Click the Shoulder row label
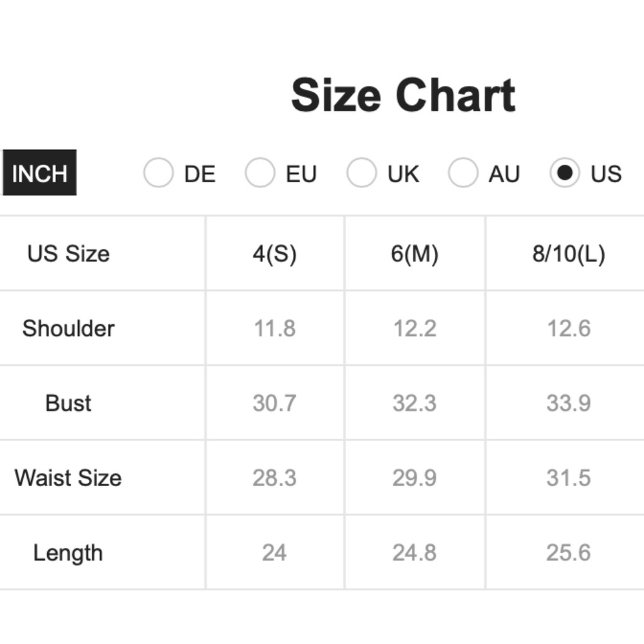This screenshot has width=644, height=644. (68, 328)
